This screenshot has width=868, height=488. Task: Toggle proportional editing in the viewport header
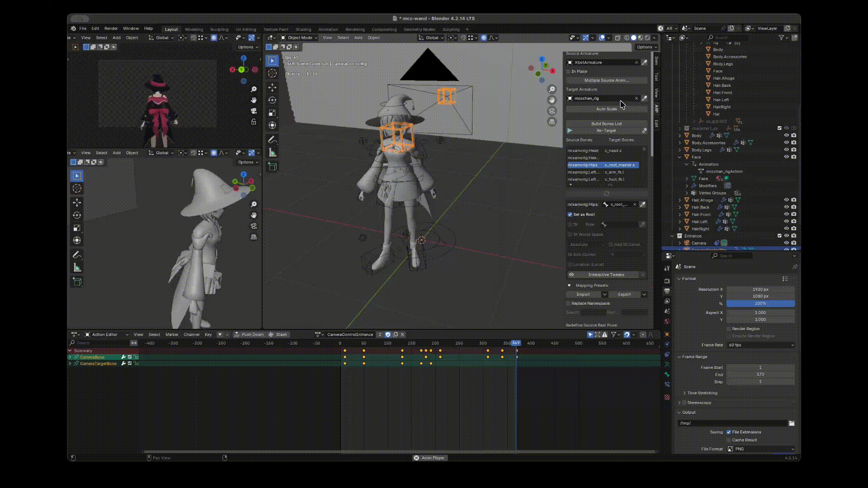[484, 38]
